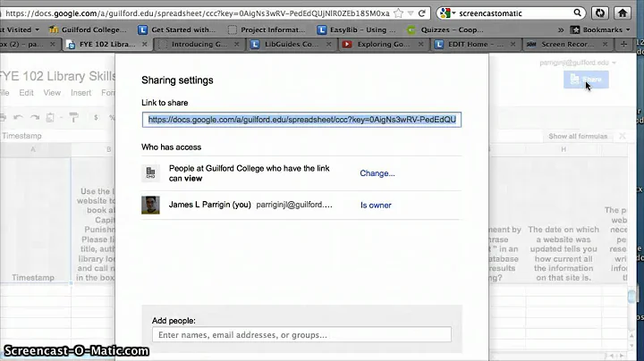Click James L Parrigin's profile photo

click(x=150, y=206)
